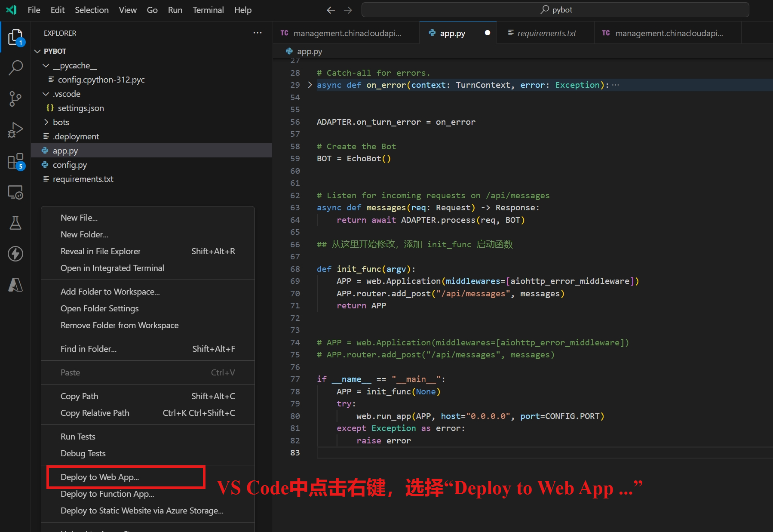
Task: Expand the bots folder
Action: click(x=46, y=122)
